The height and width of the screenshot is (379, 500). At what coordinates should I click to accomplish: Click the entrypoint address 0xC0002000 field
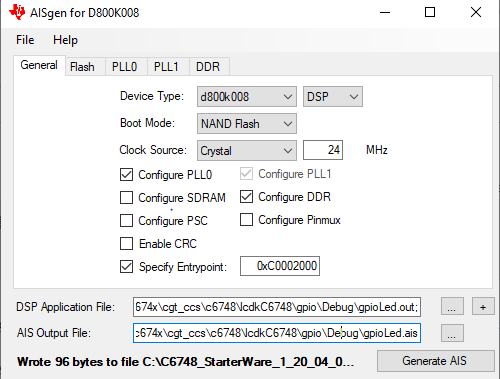point(280,266)
